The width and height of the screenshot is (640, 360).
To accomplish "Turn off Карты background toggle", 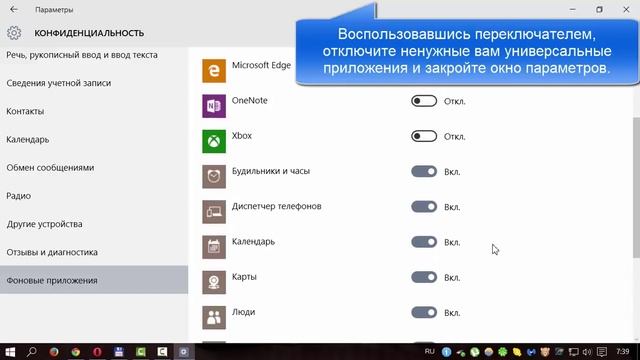I will pyautogui.click(x=424, y=277).
